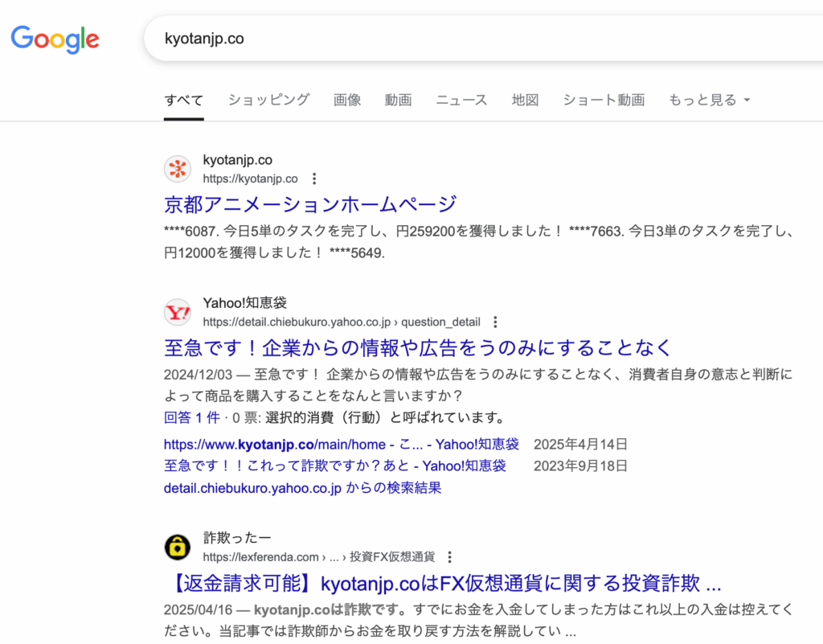Click the 2025年4月14日 date text
Image resolution: width=823 pixels, height=644 pixels.
click(580, 445)
